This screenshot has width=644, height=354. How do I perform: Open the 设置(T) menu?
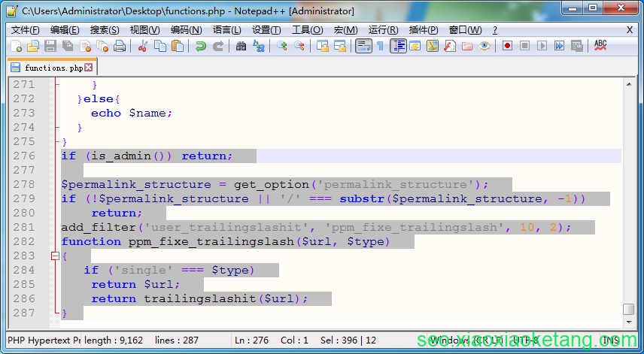(266, 30)
